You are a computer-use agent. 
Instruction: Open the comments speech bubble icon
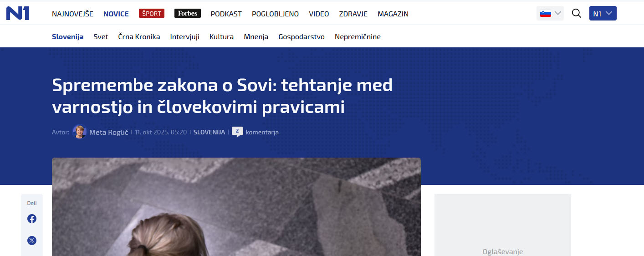click(x=237, y=132)
